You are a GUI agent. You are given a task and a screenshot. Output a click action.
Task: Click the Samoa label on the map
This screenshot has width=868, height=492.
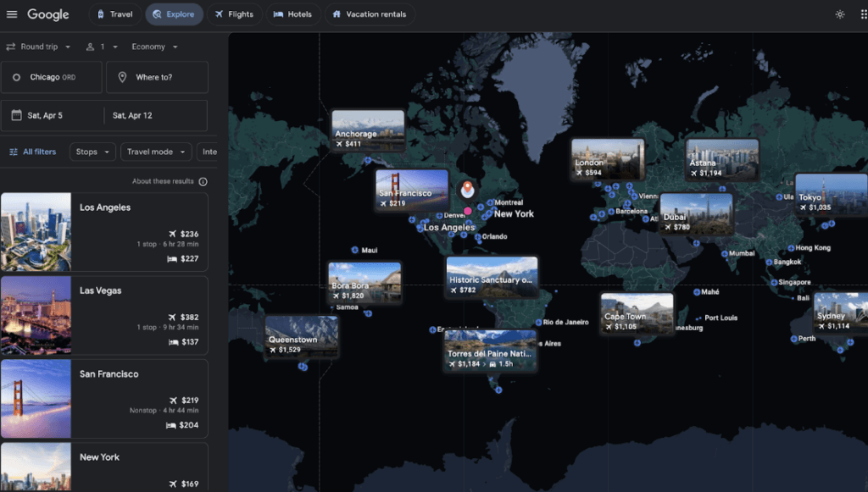[x=347, y=307]
